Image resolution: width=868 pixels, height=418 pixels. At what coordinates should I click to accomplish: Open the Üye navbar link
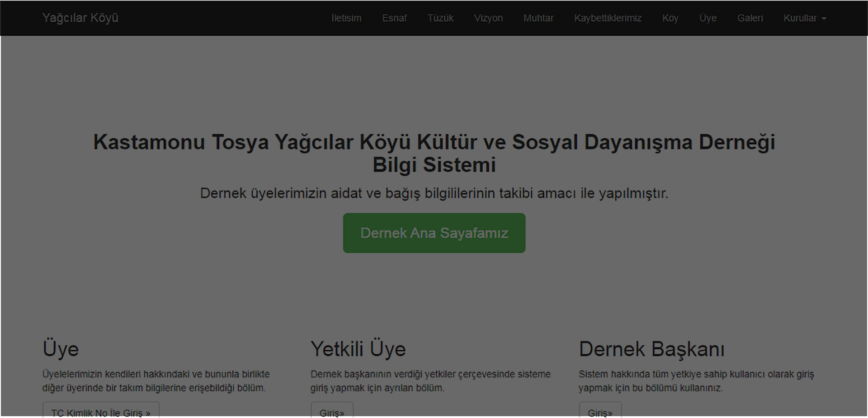(708, 18)
